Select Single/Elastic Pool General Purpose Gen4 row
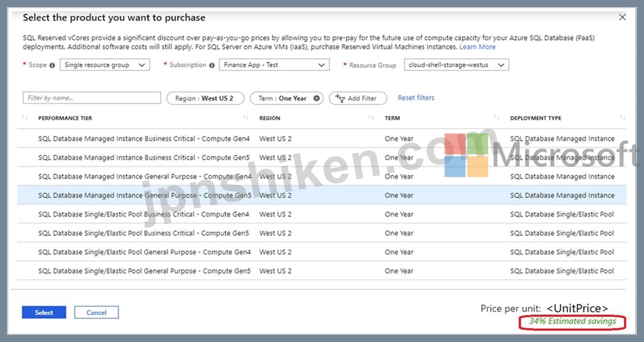Image resolution: width=644 pixels, height=342 pixels. point(322,252)
